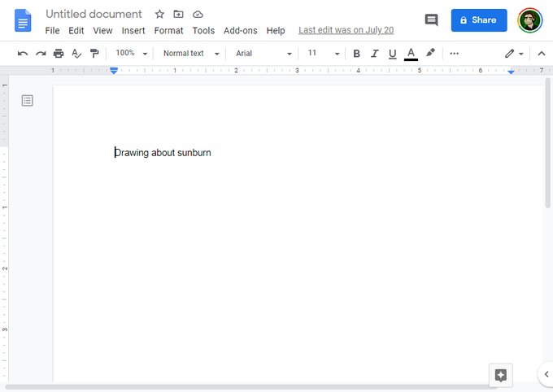Viewport: 553px width, 392px height.
Task: Expand the side panel arrow
Action: pos(546,374)
